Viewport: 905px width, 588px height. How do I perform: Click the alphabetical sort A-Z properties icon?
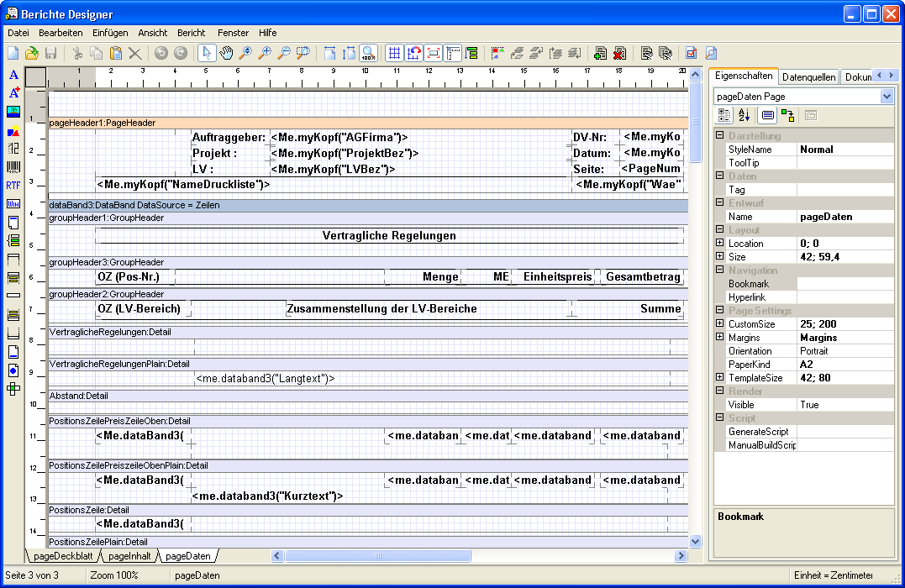(744, 115)
